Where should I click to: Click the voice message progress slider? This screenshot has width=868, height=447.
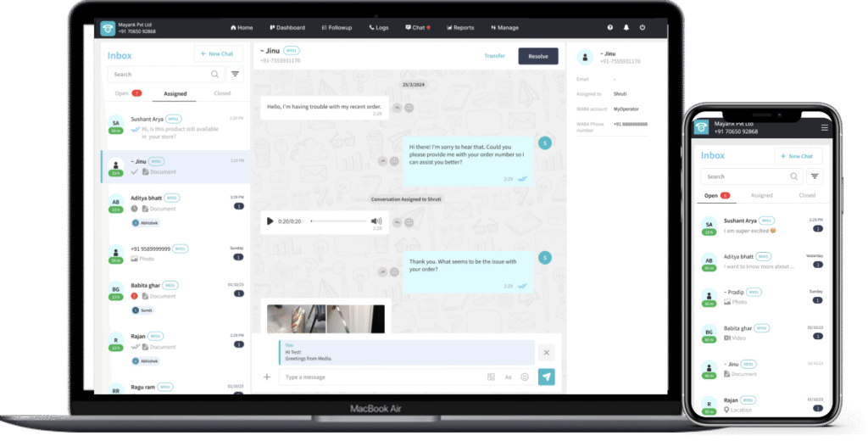click(x=338, y=221)
